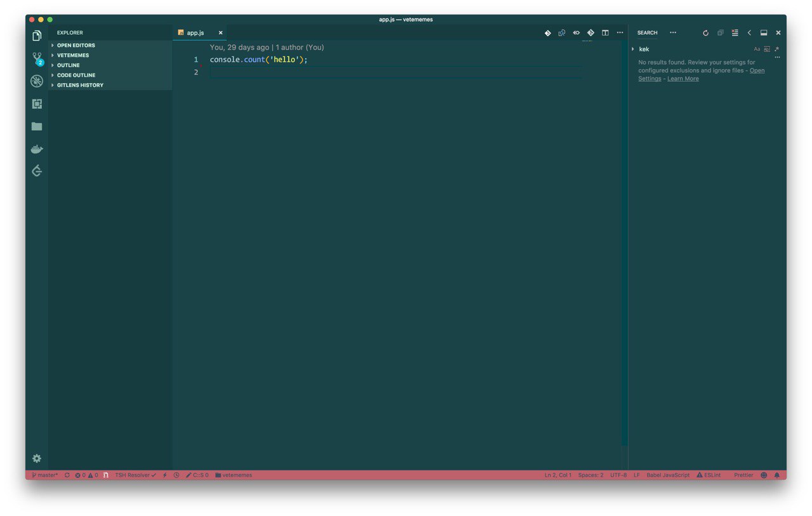This screenshot has height=516, width=812.
Task: Toggle GitLens file blame eye icon
Action: 576,33
